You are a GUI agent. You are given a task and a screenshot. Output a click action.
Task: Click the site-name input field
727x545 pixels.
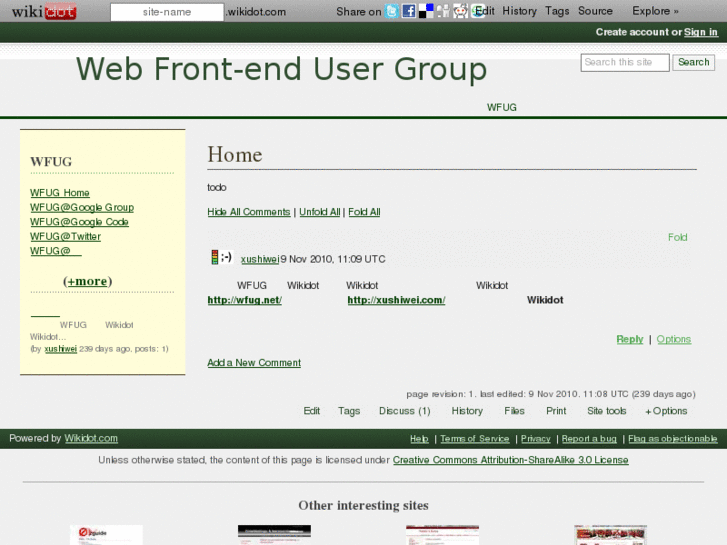click(167, 12)
